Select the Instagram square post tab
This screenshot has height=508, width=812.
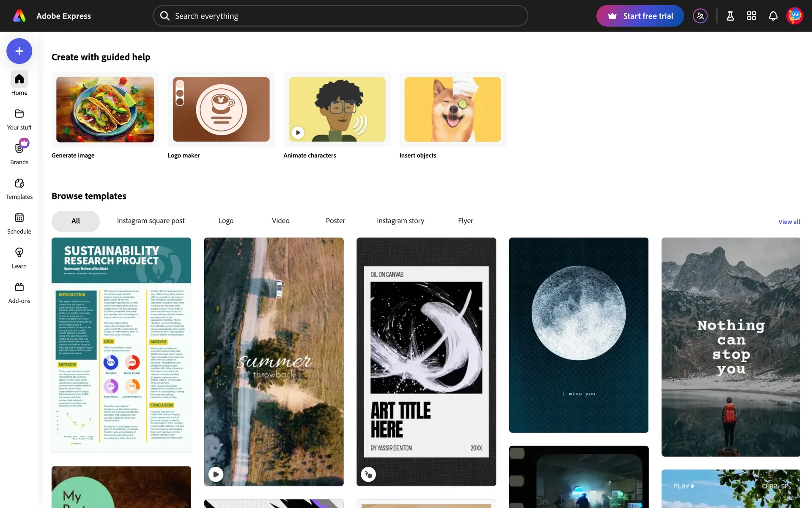151,221
